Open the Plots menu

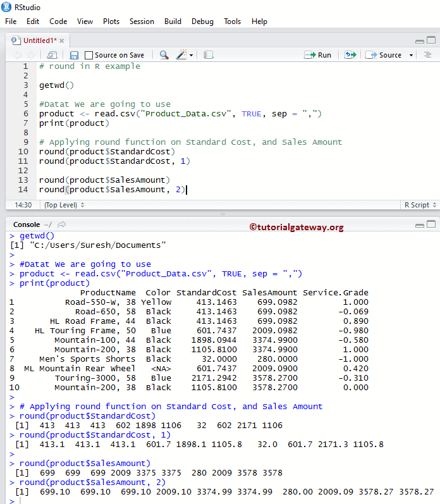click(x=111, y=22)
